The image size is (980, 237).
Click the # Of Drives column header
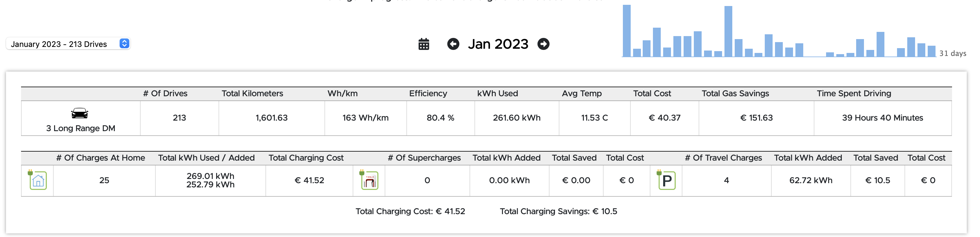(165, 94)
